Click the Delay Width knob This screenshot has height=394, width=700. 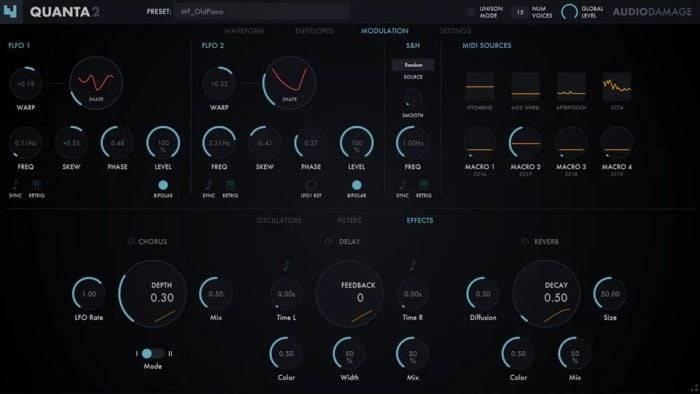tap(350, 353)
